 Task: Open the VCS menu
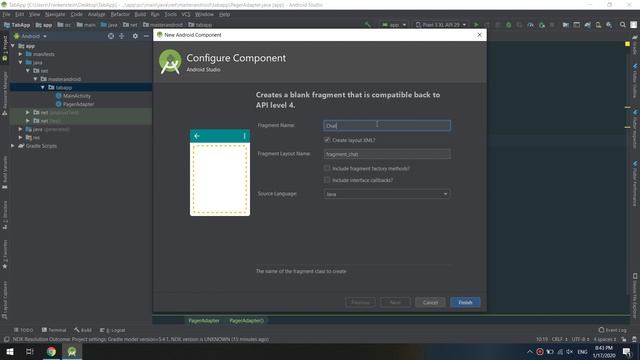click(x=186, y=14)
